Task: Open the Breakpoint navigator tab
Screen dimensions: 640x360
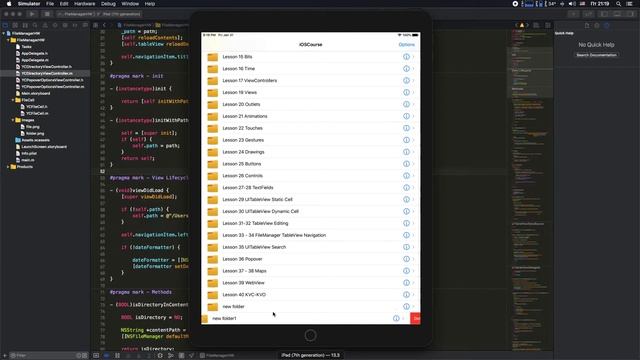Action: [75, 25]
